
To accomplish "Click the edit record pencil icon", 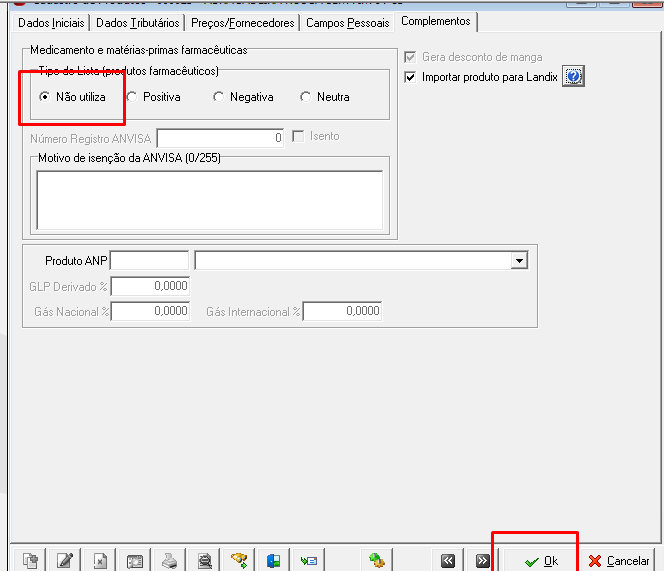I will coord(65,560).
